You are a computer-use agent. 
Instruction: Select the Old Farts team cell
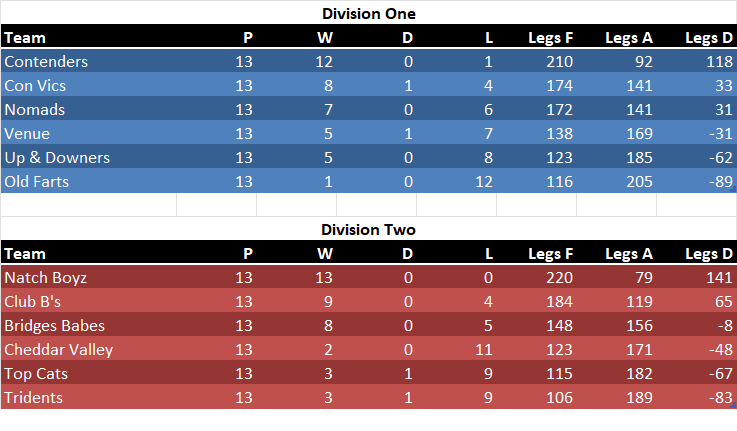point(38,181)
